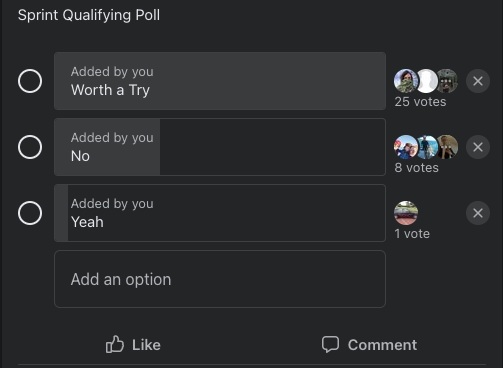The height and width of the screenshot is (368, 503).
Task: Open first voter avatar for No
Action: (x=405, y=147)
